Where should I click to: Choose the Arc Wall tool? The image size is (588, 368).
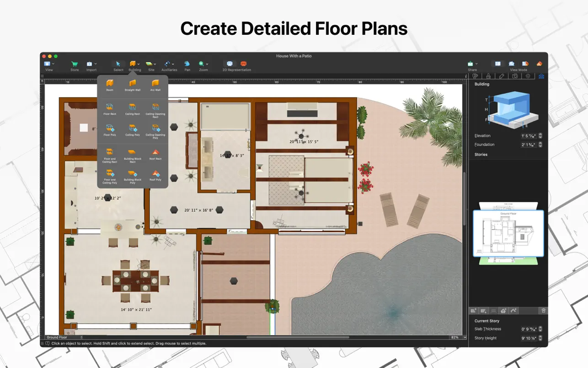pos(155,84)
